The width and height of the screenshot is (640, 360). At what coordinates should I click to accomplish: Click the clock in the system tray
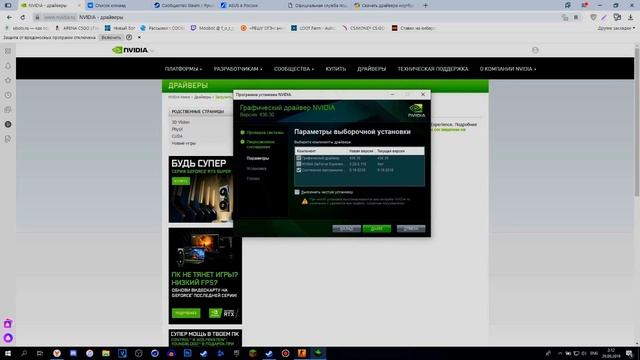click(x=611, y=353)
